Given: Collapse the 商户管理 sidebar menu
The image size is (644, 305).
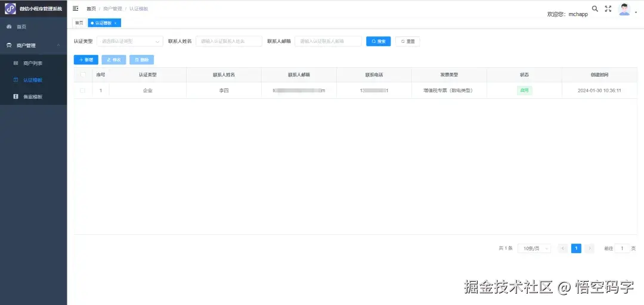Looking at the screenshot, I should click(33, 45).
